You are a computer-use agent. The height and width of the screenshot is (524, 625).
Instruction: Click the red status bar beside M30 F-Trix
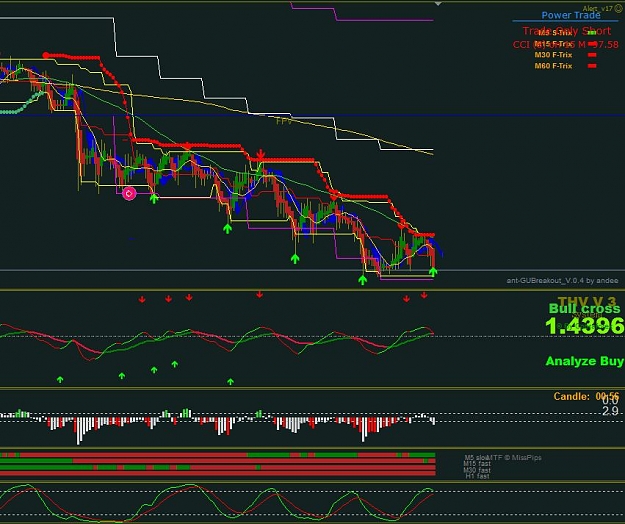[x=592, y=55]
